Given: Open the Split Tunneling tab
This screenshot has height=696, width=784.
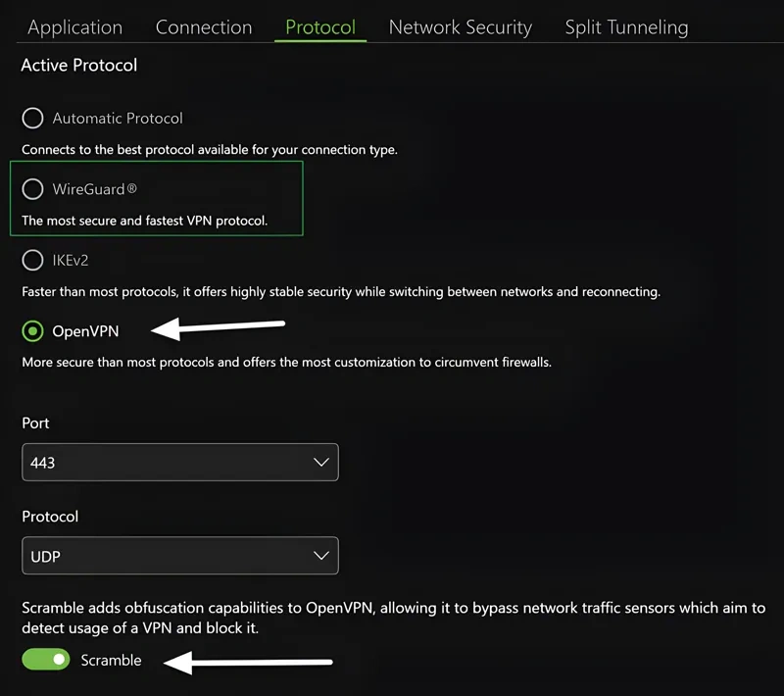Looking at the screenshot, I should tap(625, 27).
